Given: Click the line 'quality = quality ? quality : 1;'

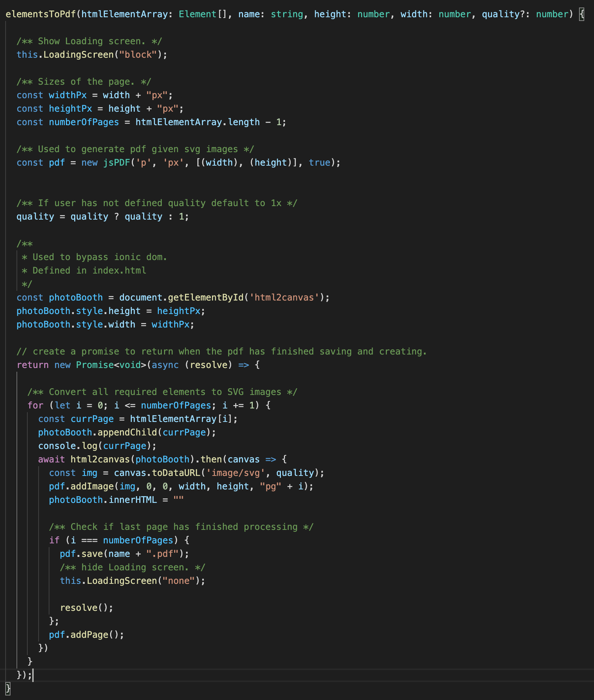Looking at the screenshot, I should point(103,217).
